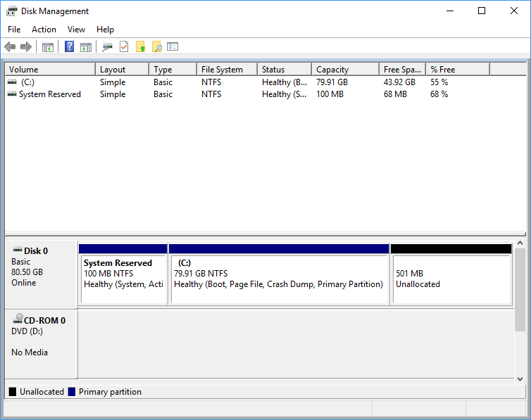Click the System Reserved volume drive icon
531x420 pixels.
coord(12,94)
